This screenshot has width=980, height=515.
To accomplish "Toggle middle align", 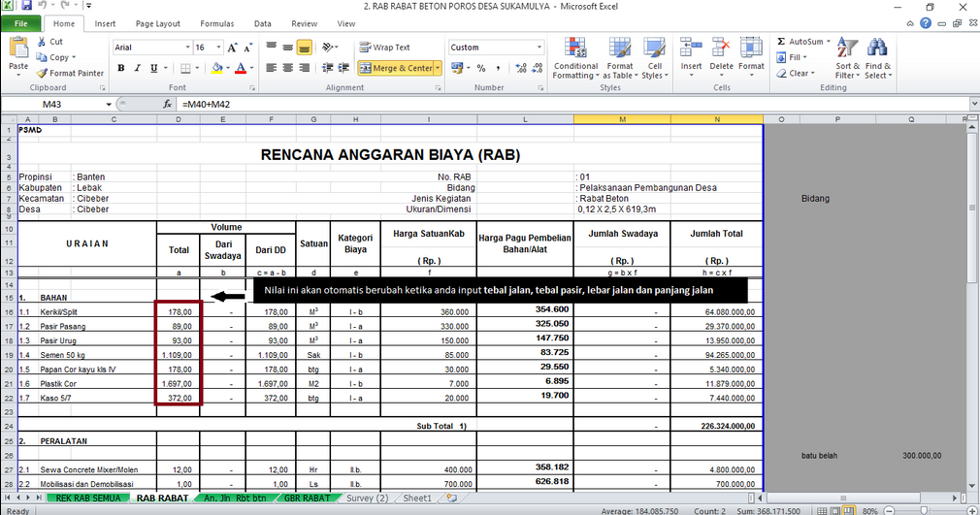I will point(287,47).
